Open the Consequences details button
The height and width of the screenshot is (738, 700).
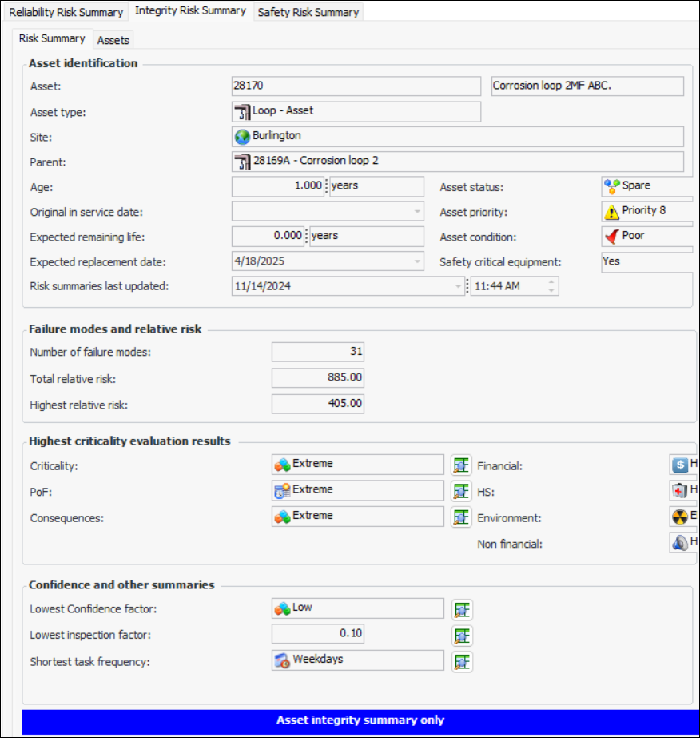coord(461,517)
